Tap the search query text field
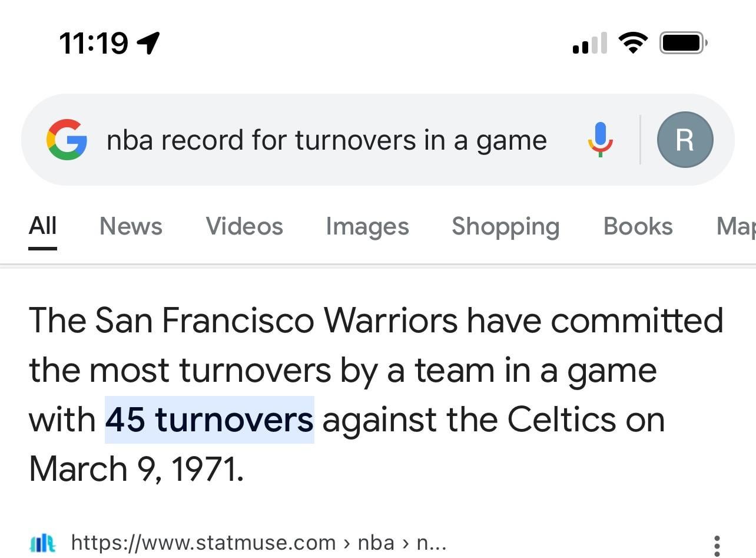 click(326, 140)
